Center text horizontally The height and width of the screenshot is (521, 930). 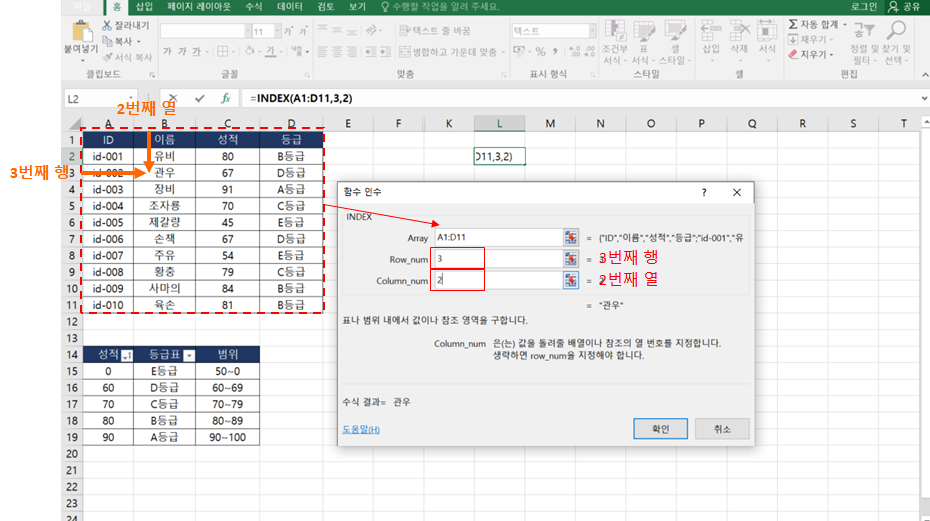point(337,52)
